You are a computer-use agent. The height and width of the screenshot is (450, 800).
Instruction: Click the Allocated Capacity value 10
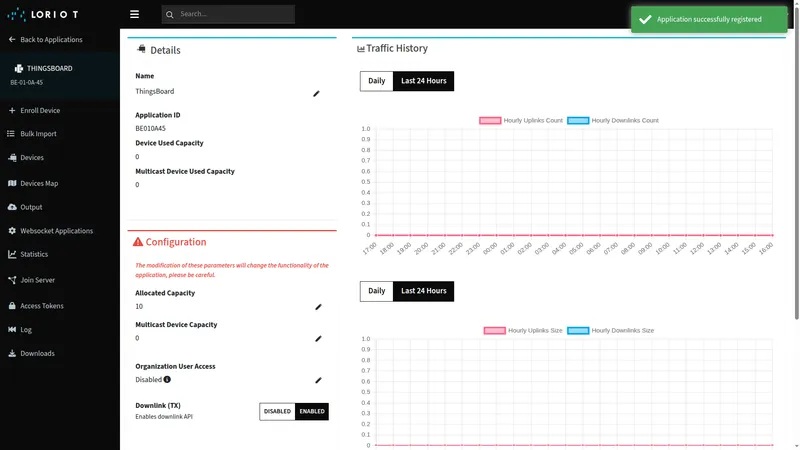tap(139, 307)
